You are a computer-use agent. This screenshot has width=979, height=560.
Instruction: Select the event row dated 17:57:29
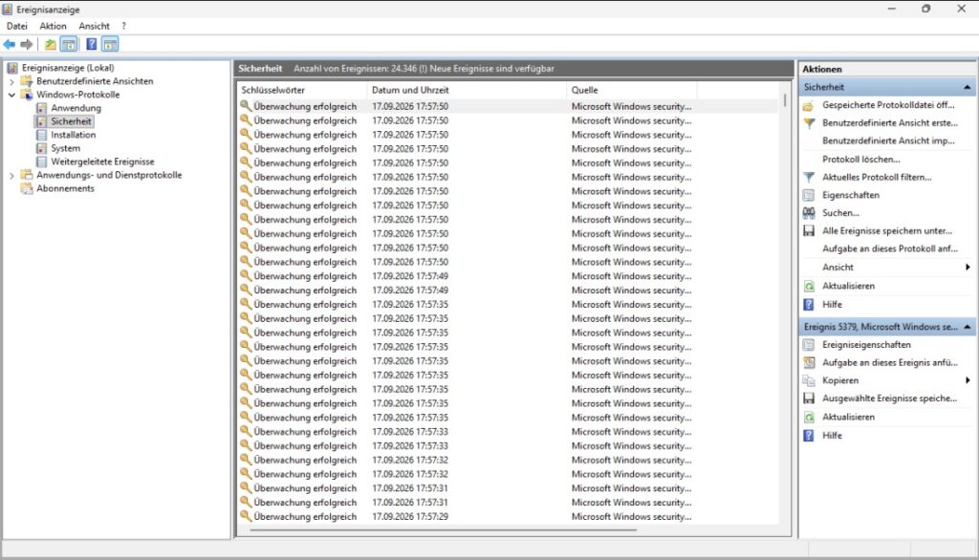pyautogui.click(x=509, y=517)
